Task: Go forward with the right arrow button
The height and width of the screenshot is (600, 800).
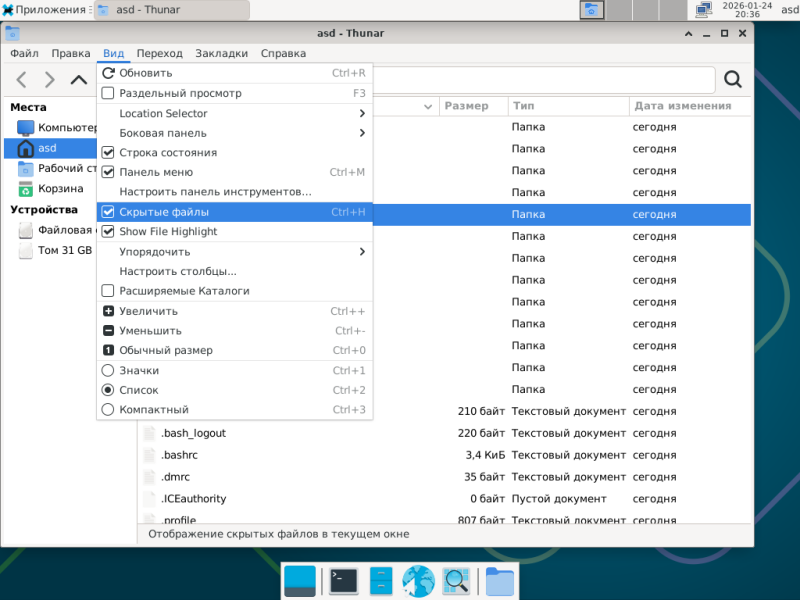Action: (x=49, y=80)
